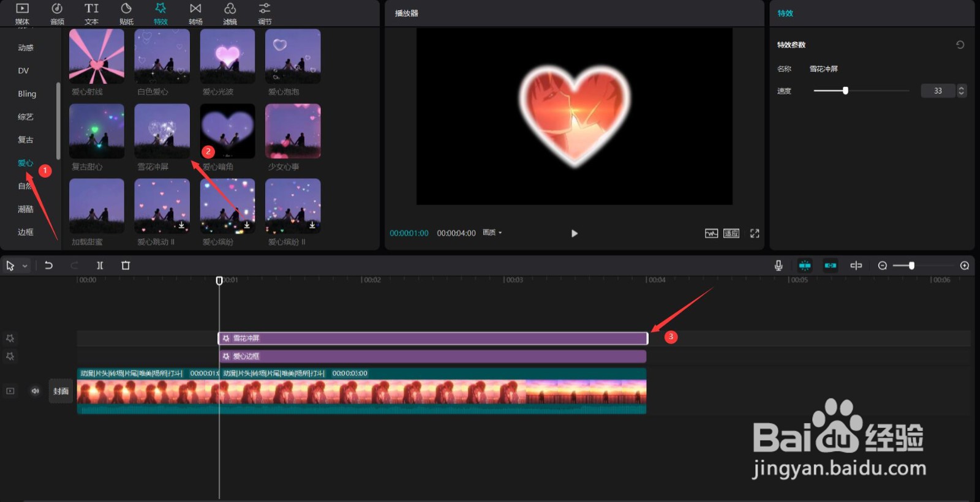Open the 媒体 media tab

pyautogui.click(x=22, y=13)
